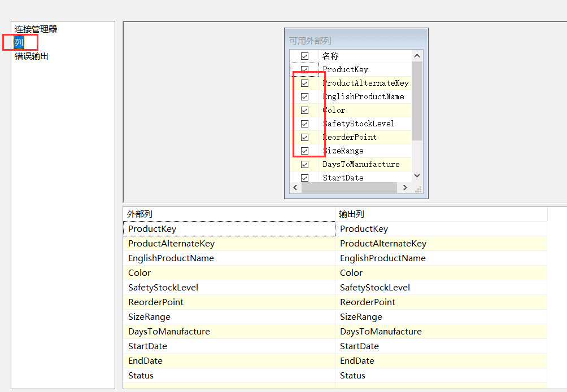Edit the ReorderPoint output column name

pyautogui.click(x=441, y=302)
